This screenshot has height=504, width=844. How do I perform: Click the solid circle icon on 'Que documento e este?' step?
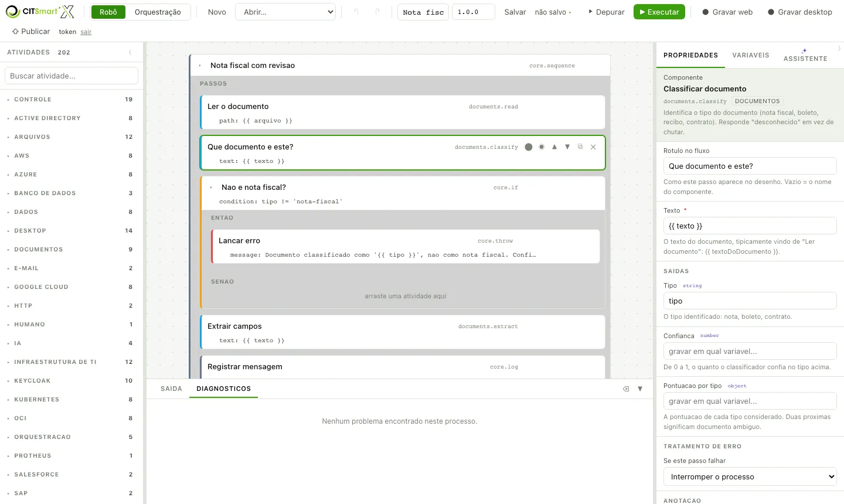click(529, 147)
